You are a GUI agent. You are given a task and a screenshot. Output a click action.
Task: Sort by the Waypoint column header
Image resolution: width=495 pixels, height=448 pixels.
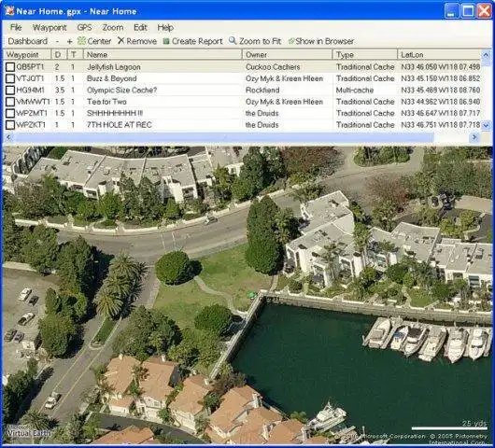click(27, 54)
